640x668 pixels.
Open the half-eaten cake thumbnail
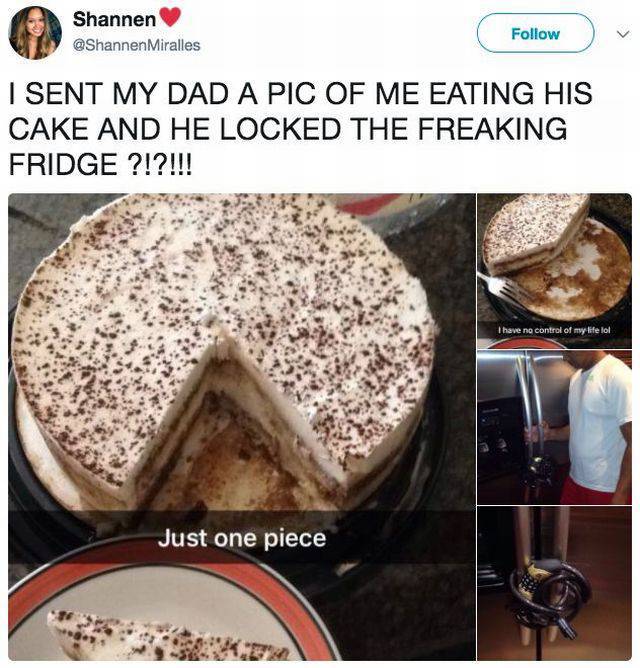(554, 271)
